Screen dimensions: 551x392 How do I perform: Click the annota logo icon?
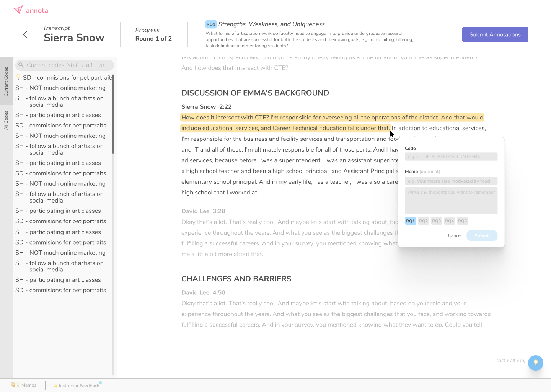(x=18, y=10)
